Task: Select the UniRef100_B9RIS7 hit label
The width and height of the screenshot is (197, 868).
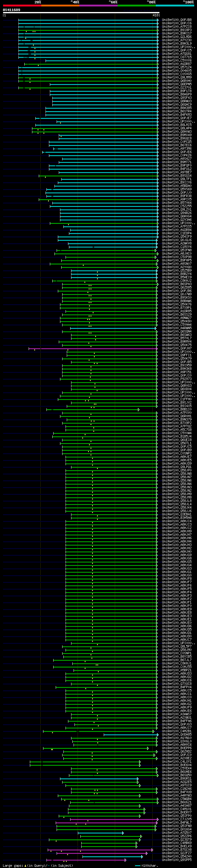Action: (x=177, y=33)
